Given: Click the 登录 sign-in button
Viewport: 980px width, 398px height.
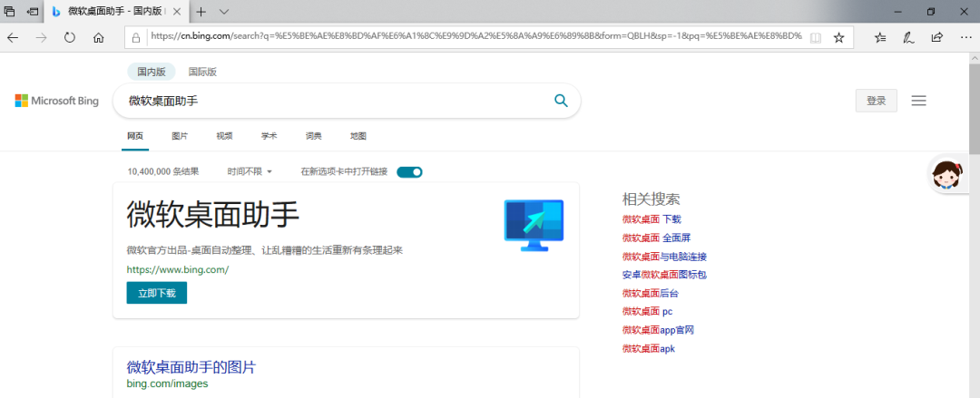Looking at the screenshot, I should [x=877, y=101].
